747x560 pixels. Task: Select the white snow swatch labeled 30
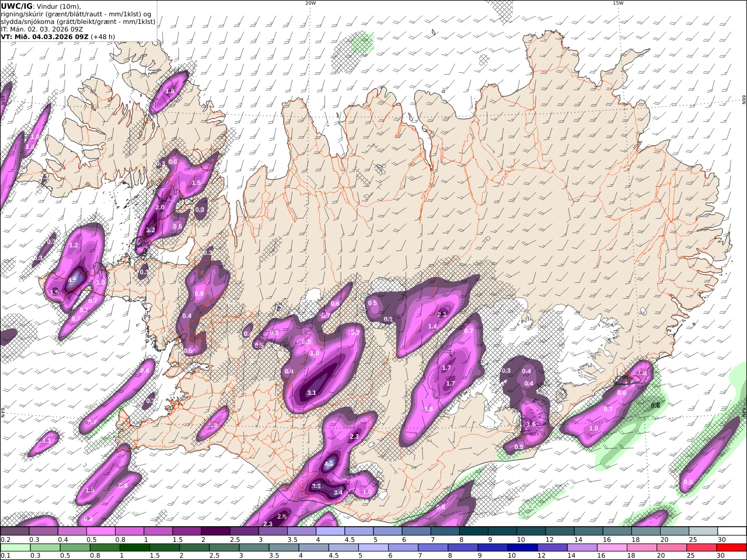[731, 531]
